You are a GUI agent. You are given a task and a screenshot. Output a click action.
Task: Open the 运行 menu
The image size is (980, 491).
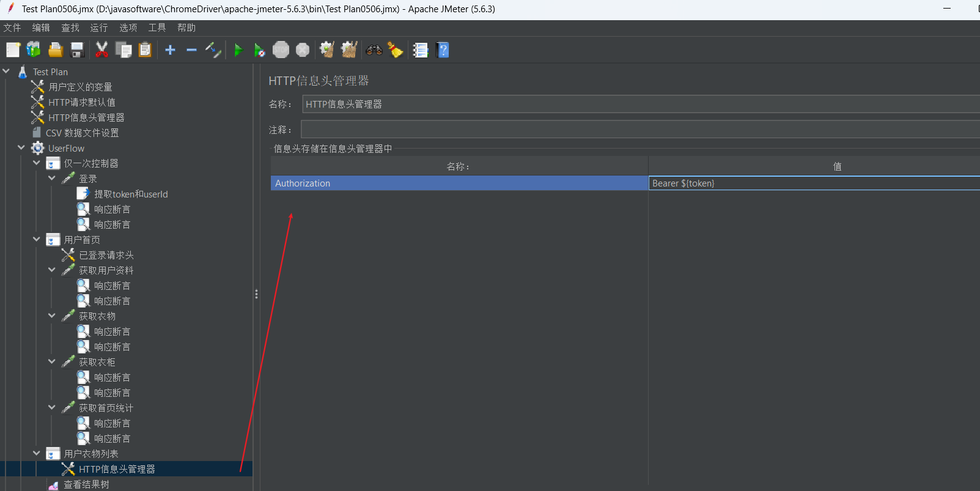(x=99, y=28)
